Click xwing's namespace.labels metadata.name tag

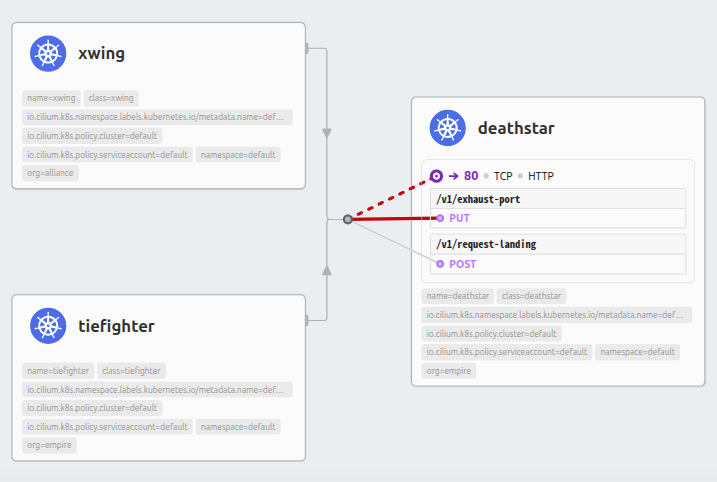[x=157, y=117]
